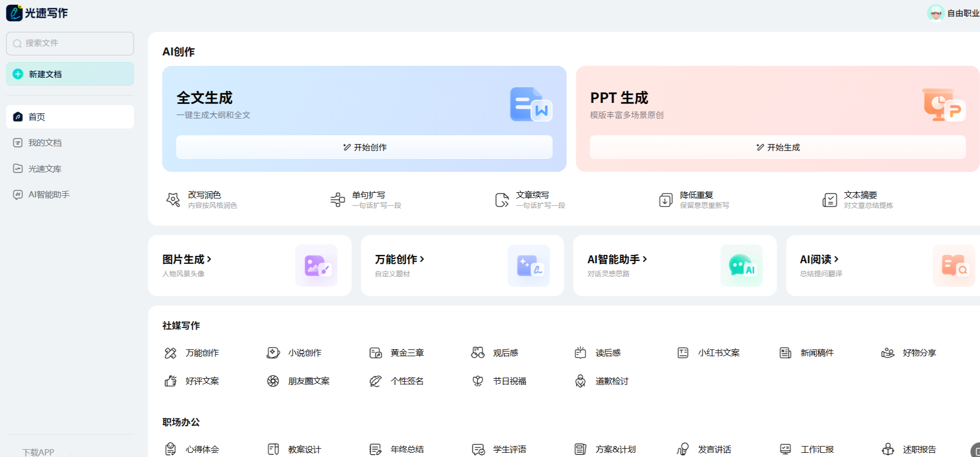Screen dimensions: 980x457
Task: Open the 道歉检讨 apology icon
Action: click(x=580, y=381)
